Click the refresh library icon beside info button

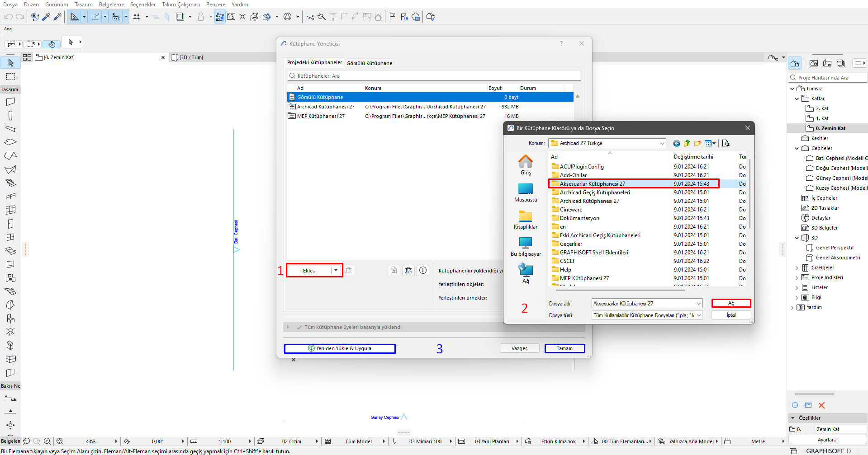(x=408, y=270)
